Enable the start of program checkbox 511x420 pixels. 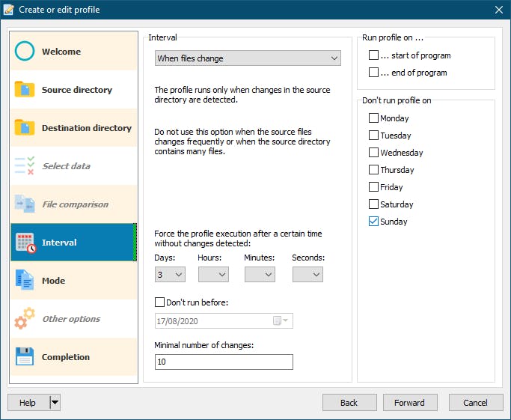pyautogui.click(x=374, y=55)
